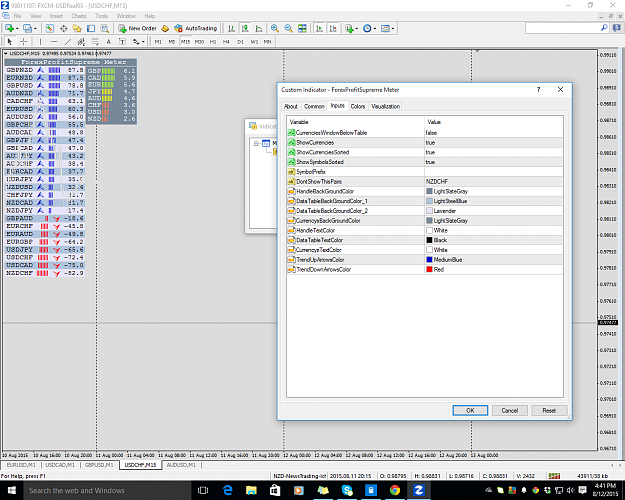625x500 pixels.
Task: Click OK in the indicator dialog
Action: click(470, 410)
